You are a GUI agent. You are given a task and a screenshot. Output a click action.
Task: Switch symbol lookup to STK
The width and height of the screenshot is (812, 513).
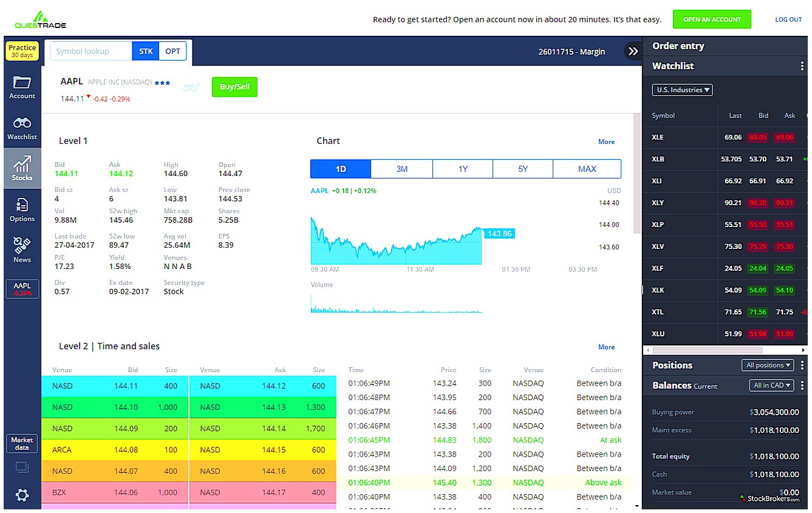point(146,51)
